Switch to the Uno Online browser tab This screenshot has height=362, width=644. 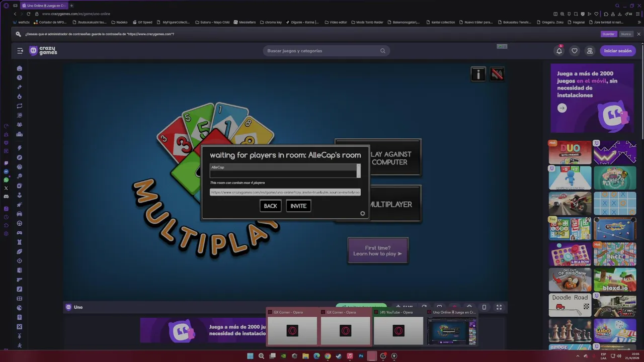(44, 6)
